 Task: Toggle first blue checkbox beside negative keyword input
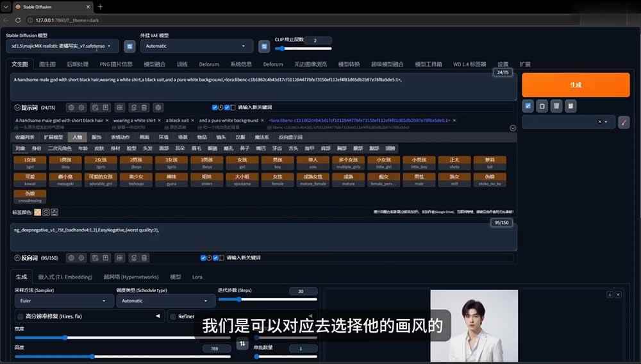click(203, 258)
